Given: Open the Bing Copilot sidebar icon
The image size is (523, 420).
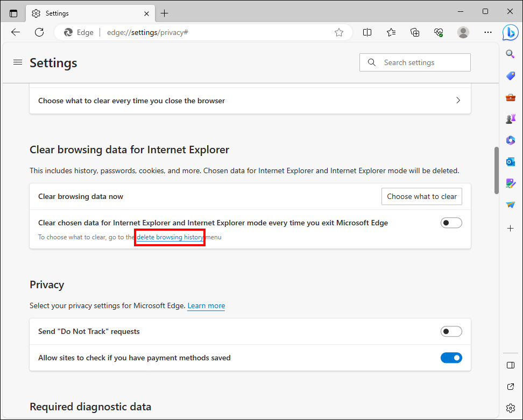Looking at the screenshot, I should (x=510, y=33).
